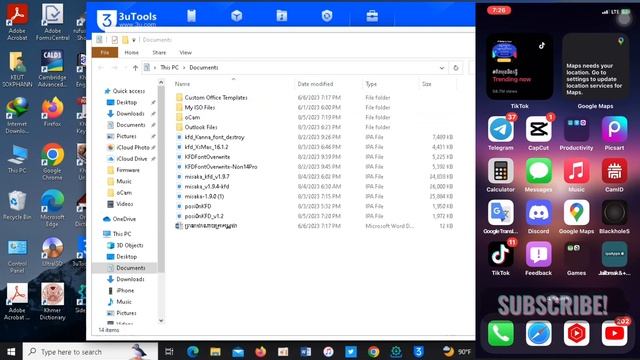The image size is (640, 360).
Task: Open the TikTok app icon with badge 11
Action: coord(500,254)
